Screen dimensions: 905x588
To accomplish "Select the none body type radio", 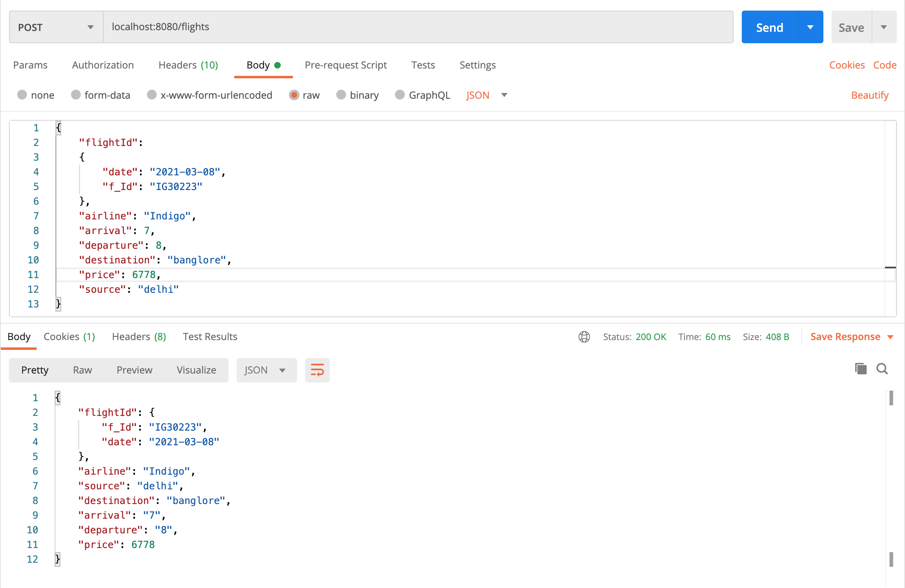I will click(22, 95).
